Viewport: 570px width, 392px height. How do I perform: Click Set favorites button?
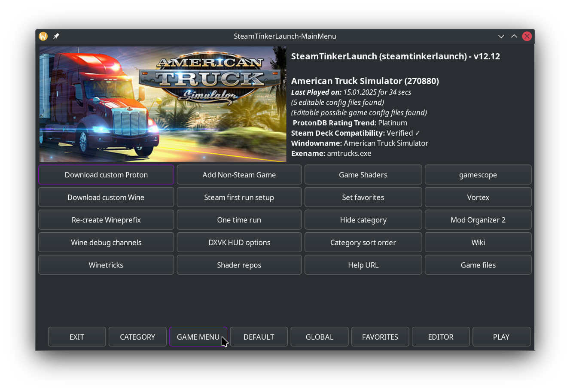click(363, 198)
